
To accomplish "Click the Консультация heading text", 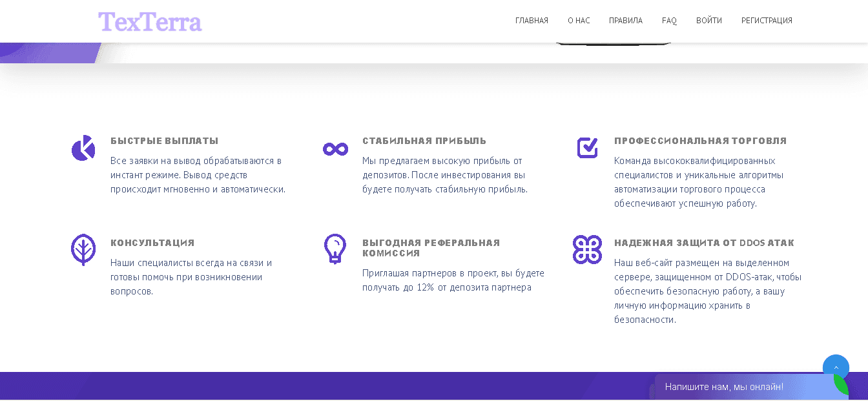I will (152, 242).
